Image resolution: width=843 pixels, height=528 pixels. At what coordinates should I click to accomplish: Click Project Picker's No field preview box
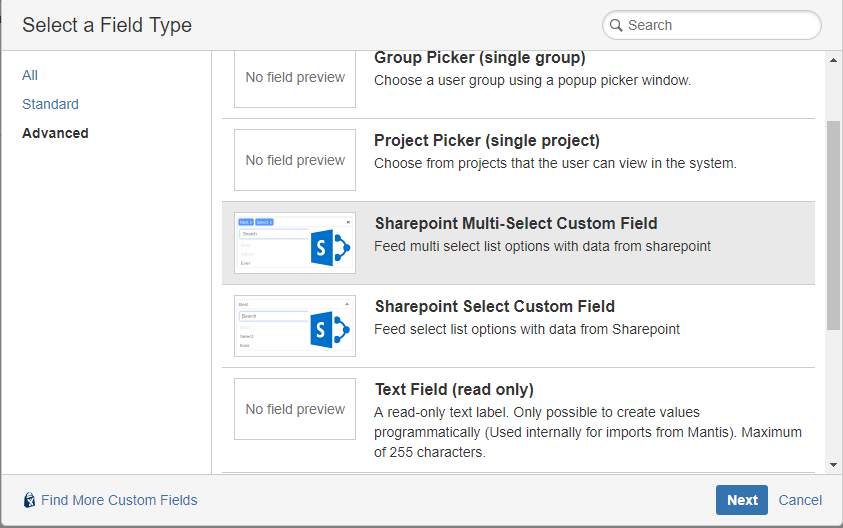coord(295,160)
